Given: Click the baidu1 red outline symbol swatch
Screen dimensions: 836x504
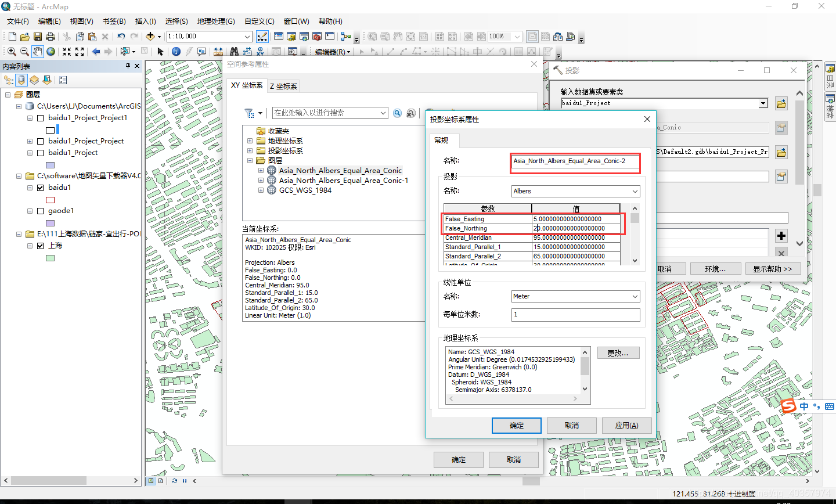Looking at the screenshot, I should (51, 200).
